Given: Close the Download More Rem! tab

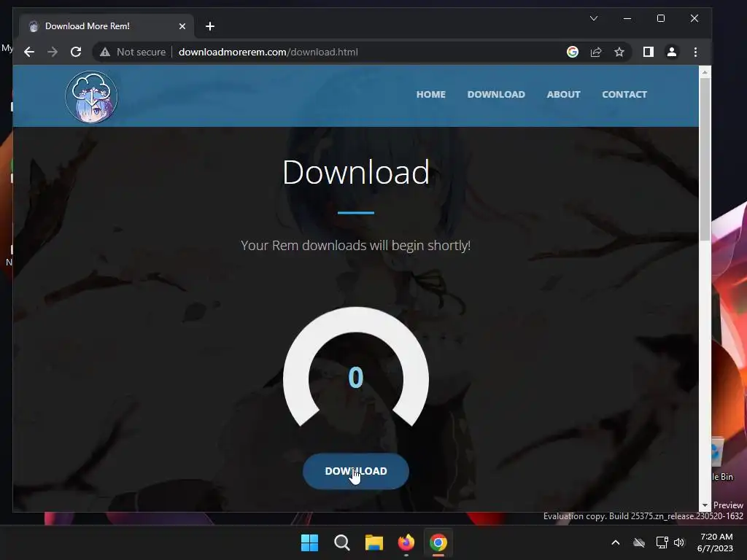Looking at the screenshot, I should click(182, 26).
